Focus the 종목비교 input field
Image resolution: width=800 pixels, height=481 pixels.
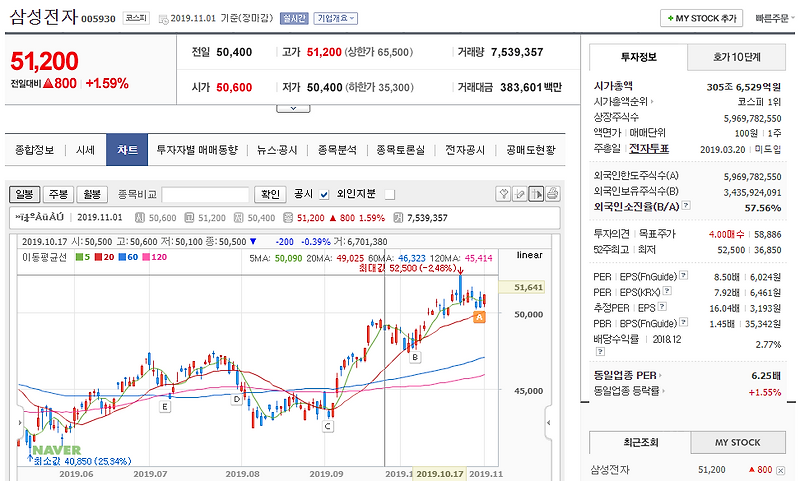coord(205,194)
